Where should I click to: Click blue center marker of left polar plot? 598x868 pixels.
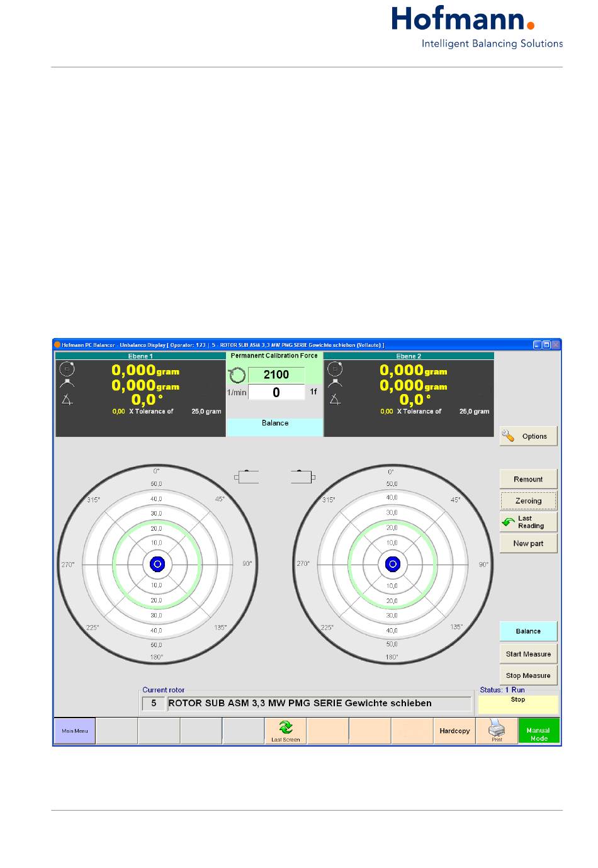157,564
